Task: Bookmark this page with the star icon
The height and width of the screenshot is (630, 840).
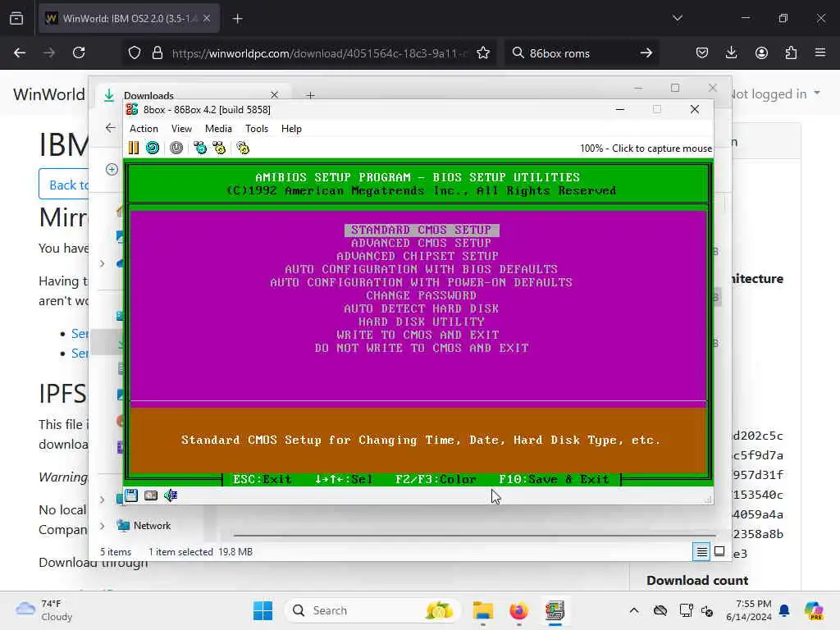Action: tap(483, 53)
